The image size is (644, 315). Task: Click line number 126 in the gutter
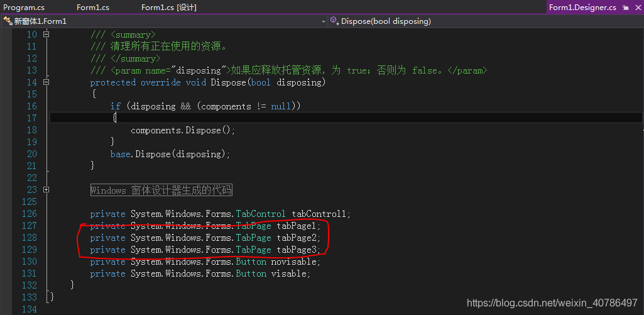click(29, 214)
